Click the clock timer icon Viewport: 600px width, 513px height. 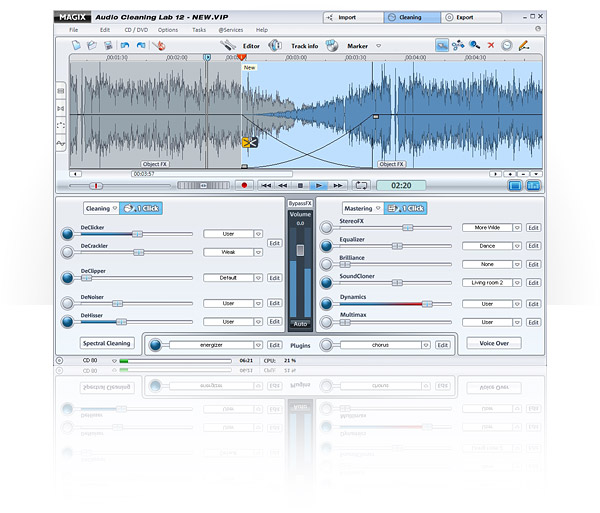507,46
